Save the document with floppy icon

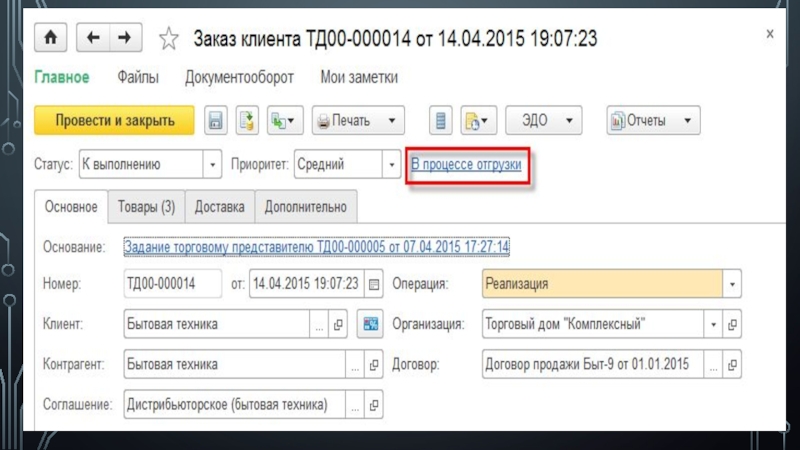coord(215,121)
